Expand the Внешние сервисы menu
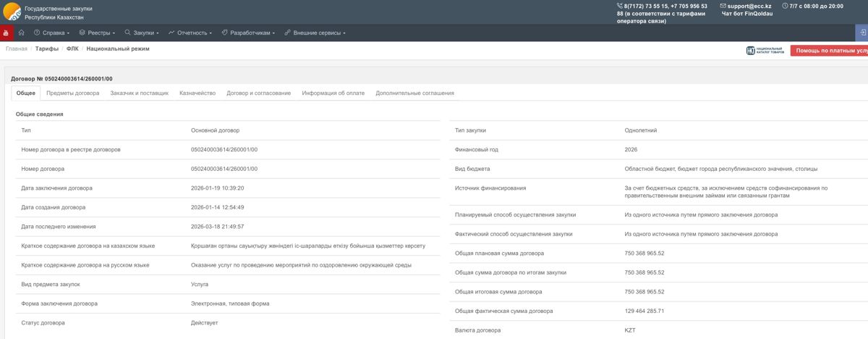 (315, 33)
